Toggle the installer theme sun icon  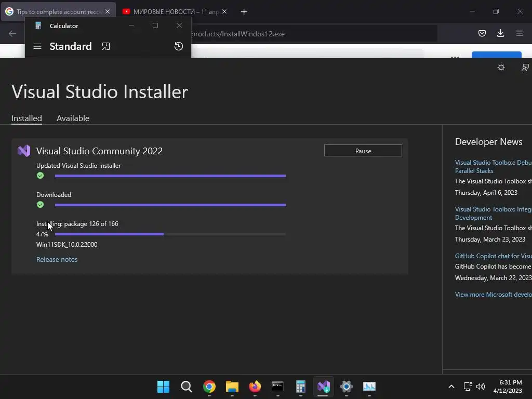point(501,68)
